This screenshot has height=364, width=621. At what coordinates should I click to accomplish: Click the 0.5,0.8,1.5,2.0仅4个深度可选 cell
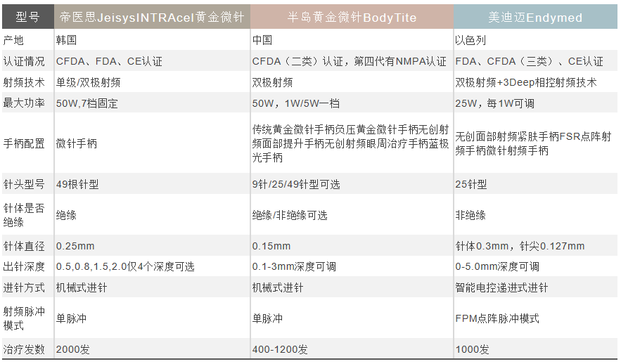(x=152, y=266)
